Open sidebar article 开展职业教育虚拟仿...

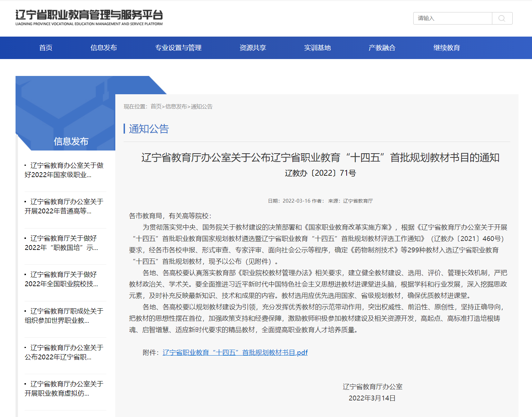(x=64, y=389)
